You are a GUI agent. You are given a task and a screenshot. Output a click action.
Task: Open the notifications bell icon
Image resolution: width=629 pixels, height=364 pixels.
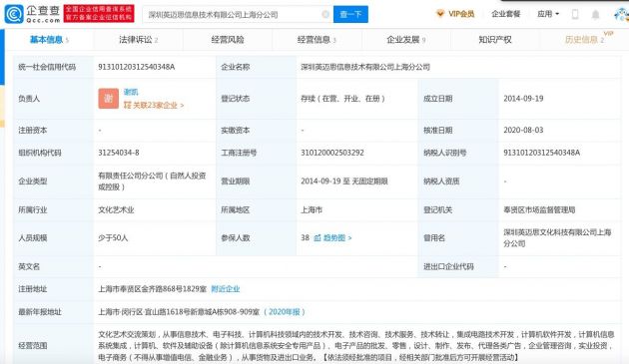(595, 14)
